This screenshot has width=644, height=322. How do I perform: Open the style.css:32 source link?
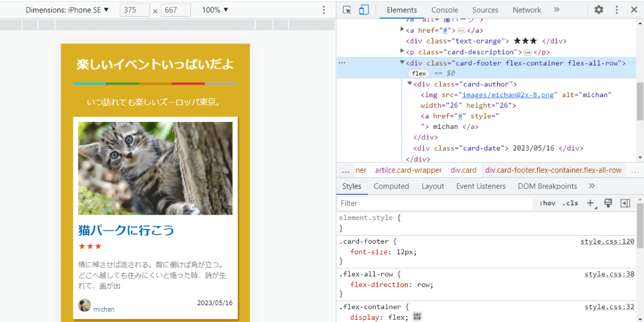609,307
